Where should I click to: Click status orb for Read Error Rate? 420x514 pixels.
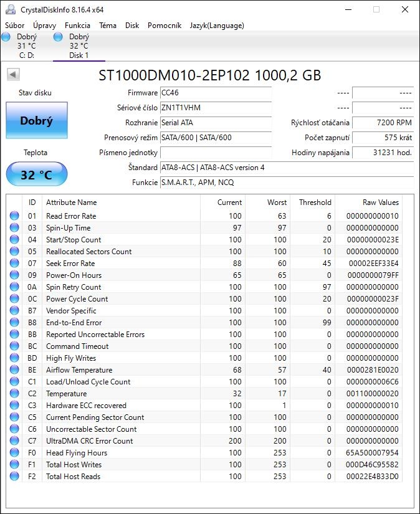(14, 216)
